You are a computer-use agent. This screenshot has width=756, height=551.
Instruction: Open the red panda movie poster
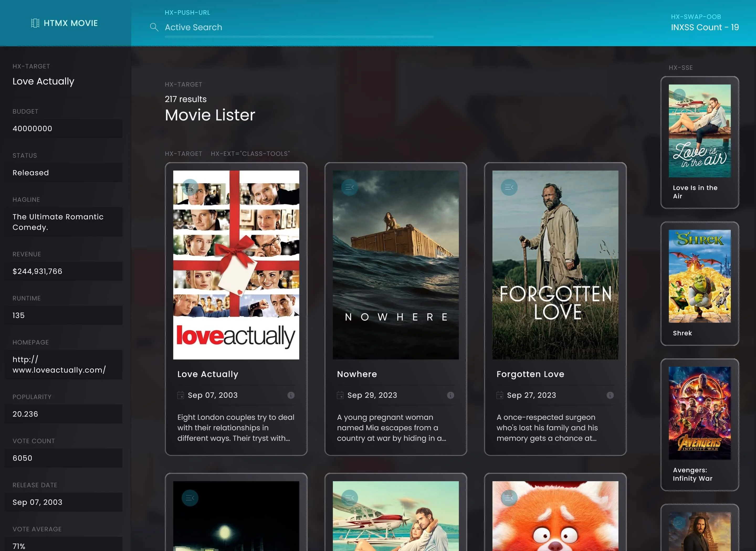coord(555,516)
